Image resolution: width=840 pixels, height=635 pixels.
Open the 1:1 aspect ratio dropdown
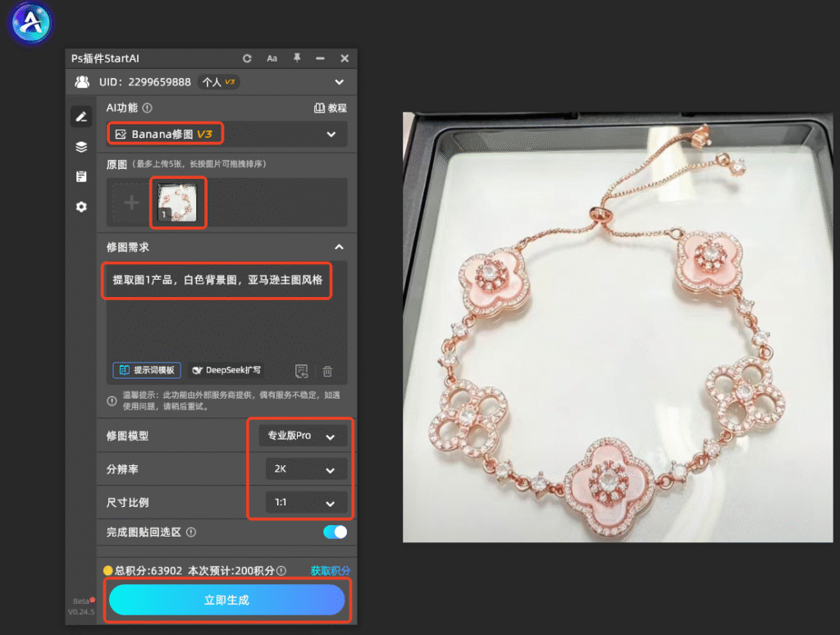click(x=306, y=502)
